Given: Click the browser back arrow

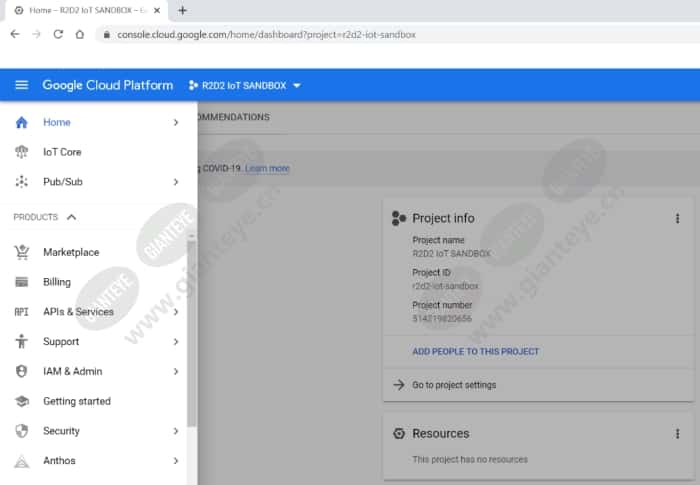Looking at the screenshot, I should pyautogui.click(x=15, y=34).
